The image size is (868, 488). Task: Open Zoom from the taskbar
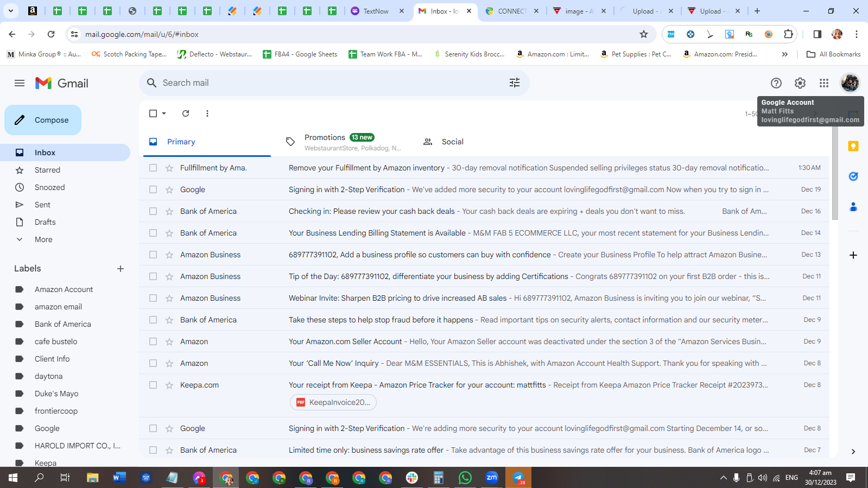pos(492,478)
